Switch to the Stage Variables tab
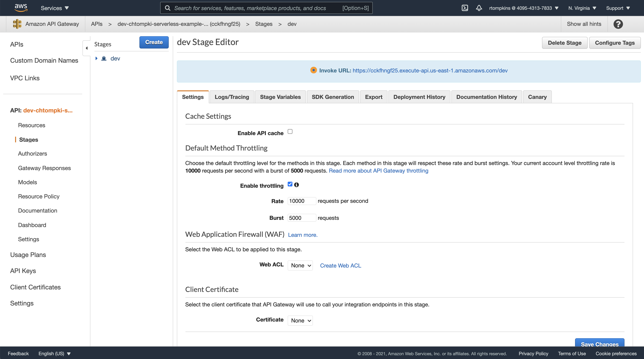Image resolution: width=644 pixels, height=359 pixels. pos(280,97)
